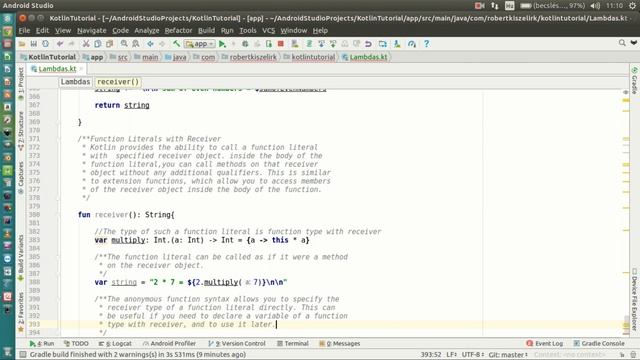Screen dimensions: 640x360
Task: Open the Messages tool window
Action: point(340,344)
